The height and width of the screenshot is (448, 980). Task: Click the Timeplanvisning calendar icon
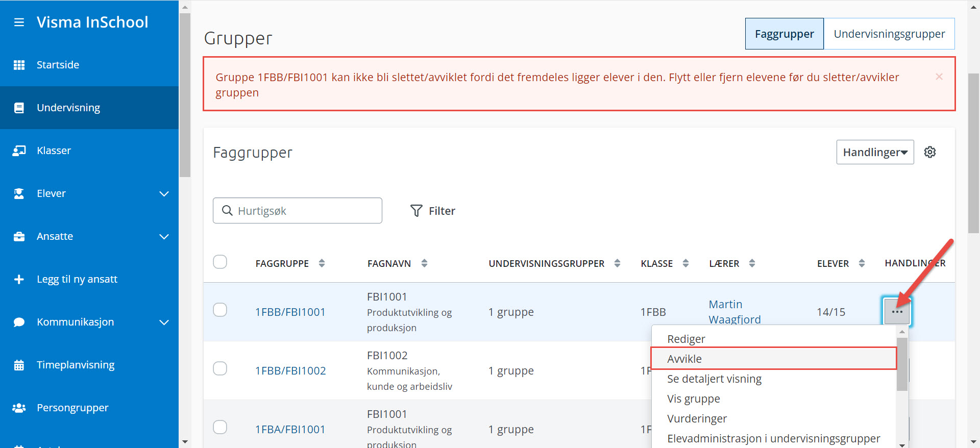[19, 365]
